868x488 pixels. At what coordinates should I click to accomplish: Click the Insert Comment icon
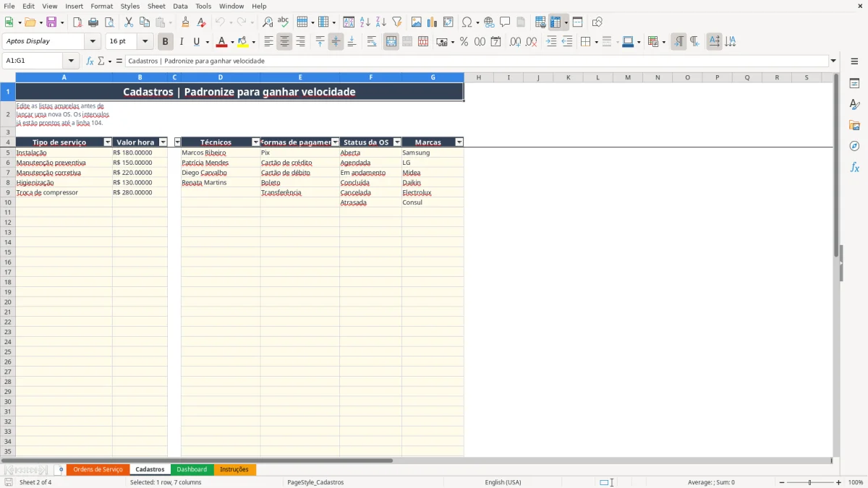click(505, 22)
